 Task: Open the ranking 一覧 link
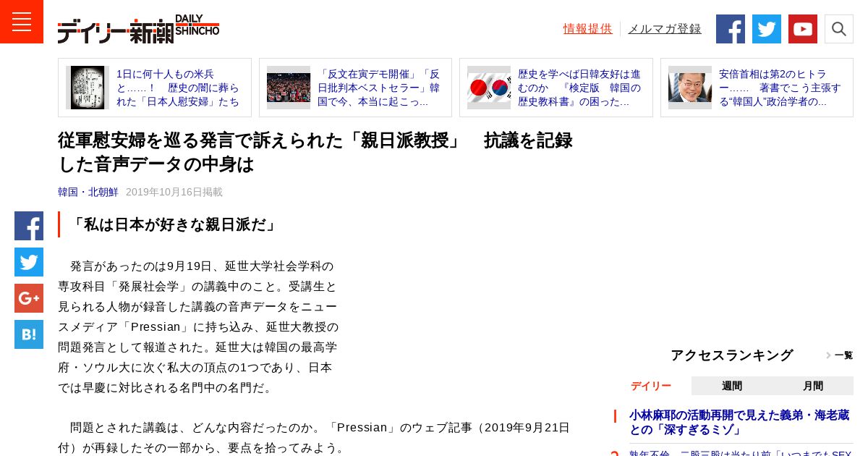tap(840, 355)
